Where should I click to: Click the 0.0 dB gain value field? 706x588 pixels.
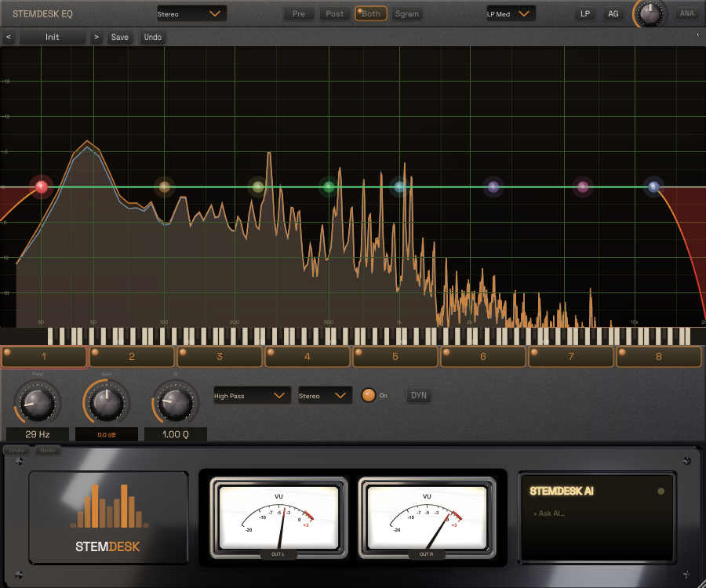coord(106,434)
